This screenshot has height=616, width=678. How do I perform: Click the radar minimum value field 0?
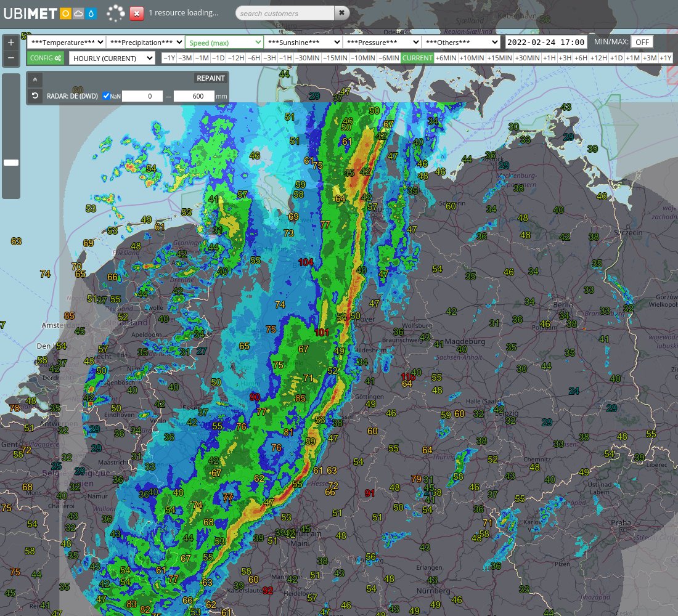click(x=143, y=96)
